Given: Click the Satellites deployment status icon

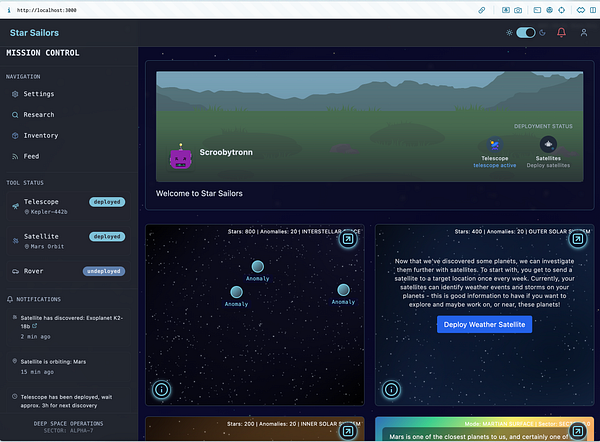Looking at the screenshot, I should pos(548,144).
